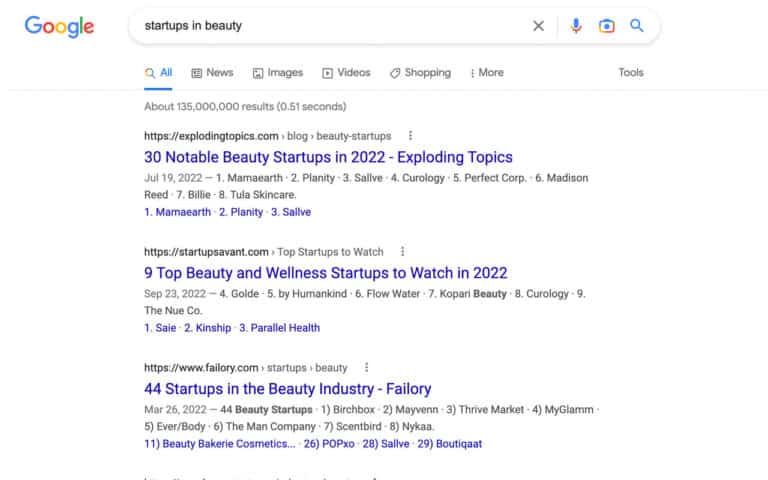Open "9 Top Beauty and Wellness Startups" result
Screen dimensions: 768x480
[326, 273]
